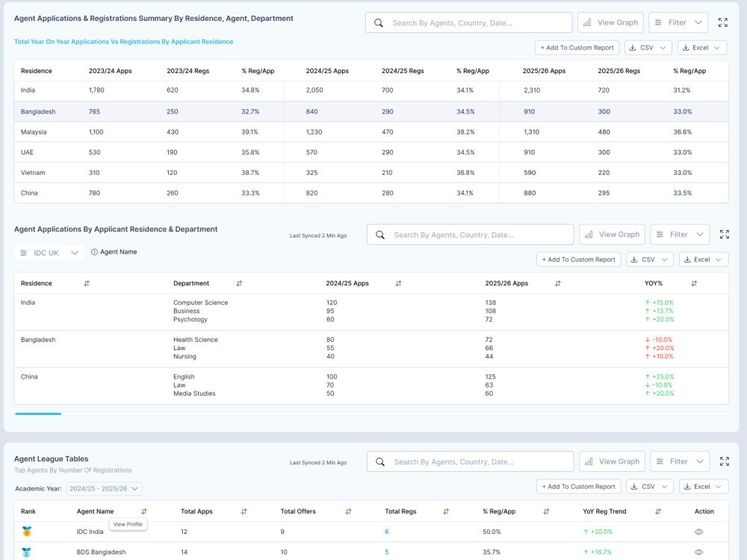Sort Total Offers column
Viewport: 747px width, 560px height.
[x=348, y=511]
